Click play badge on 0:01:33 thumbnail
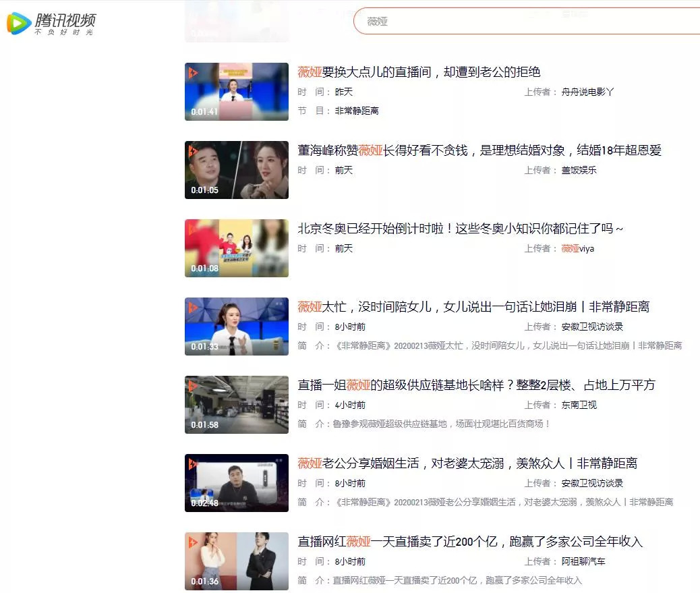Viewport: 700px width, 593px height. coord(193,307)
